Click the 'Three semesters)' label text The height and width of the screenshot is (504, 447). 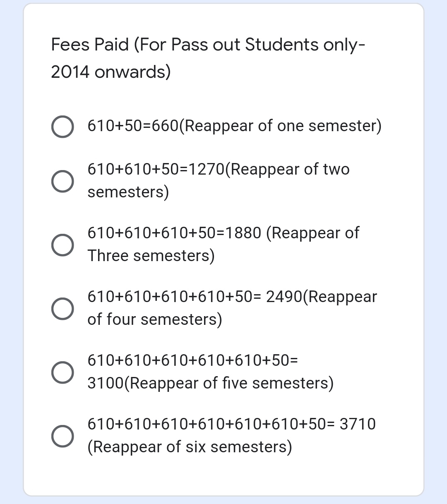[151, 256]
